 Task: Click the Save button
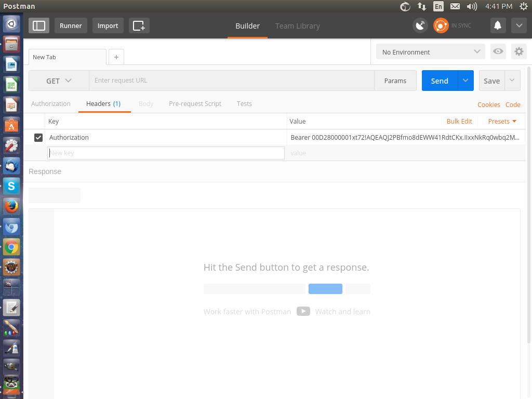491,81
